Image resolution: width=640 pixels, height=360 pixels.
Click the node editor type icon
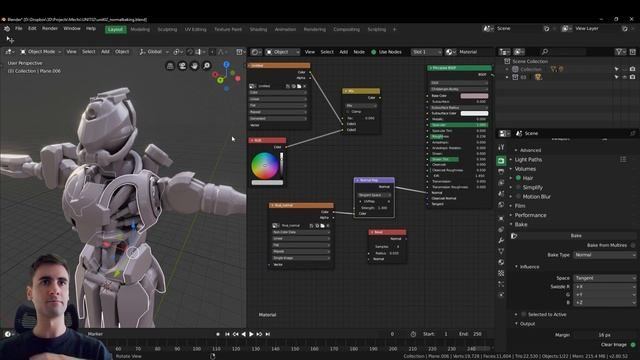256,52
